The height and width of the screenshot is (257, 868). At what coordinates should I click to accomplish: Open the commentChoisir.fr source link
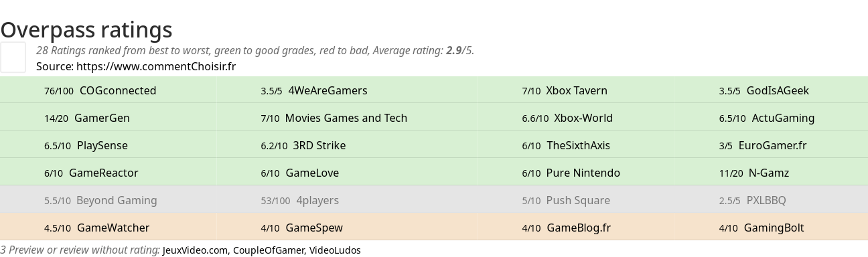pos(156,66)
